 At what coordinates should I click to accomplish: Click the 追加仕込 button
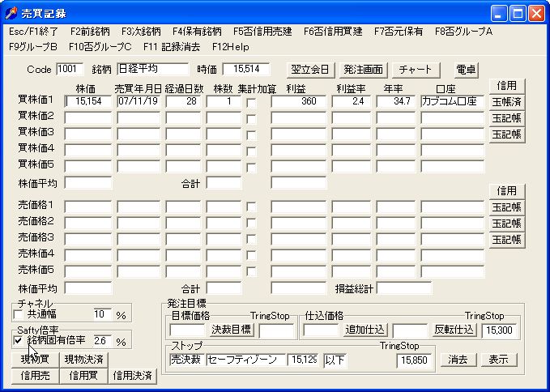365,330
